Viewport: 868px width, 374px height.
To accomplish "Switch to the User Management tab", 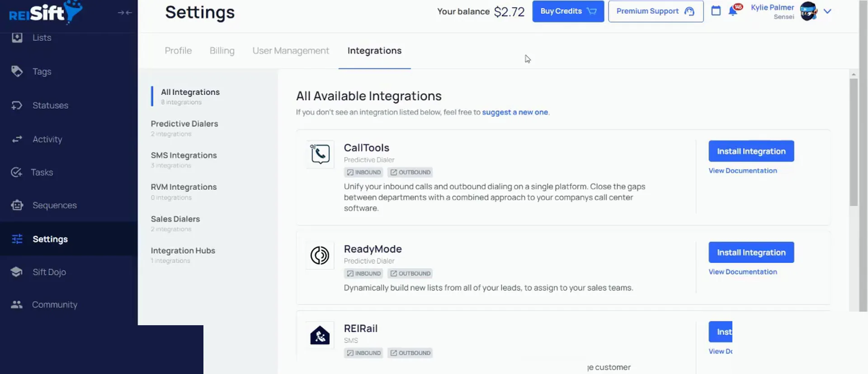I will (x=291, y=51).
